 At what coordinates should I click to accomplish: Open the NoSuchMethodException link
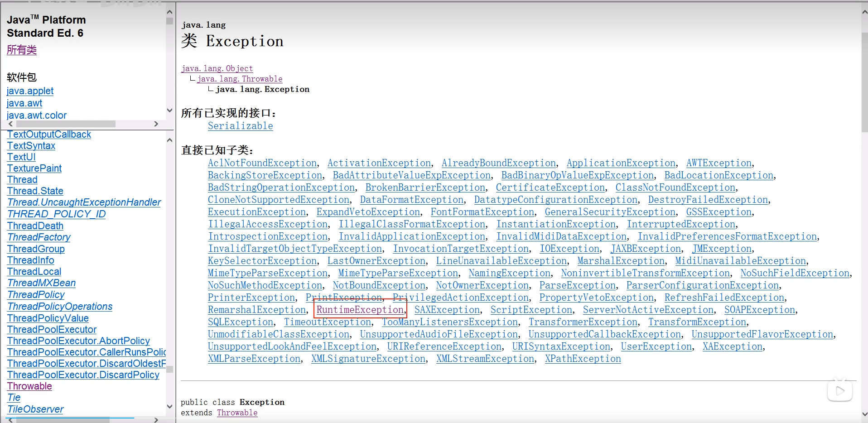265,285
